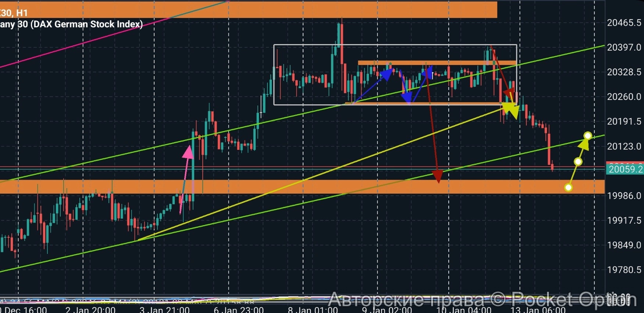The width and height of the screenshot is (644, 313).
Task: Click the Pocket Option copyright watermark
Action: pos(482,299)
